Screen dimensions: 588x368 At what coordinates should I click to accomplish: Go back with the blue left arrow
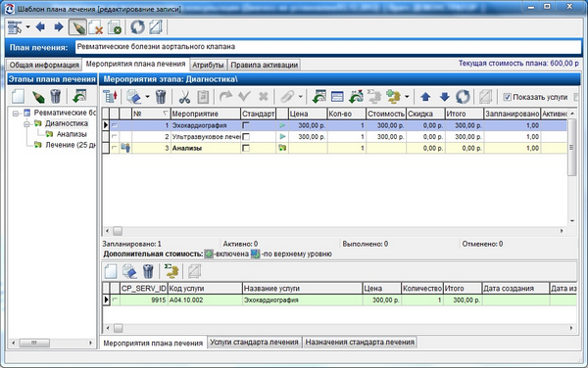pos(40,27)
